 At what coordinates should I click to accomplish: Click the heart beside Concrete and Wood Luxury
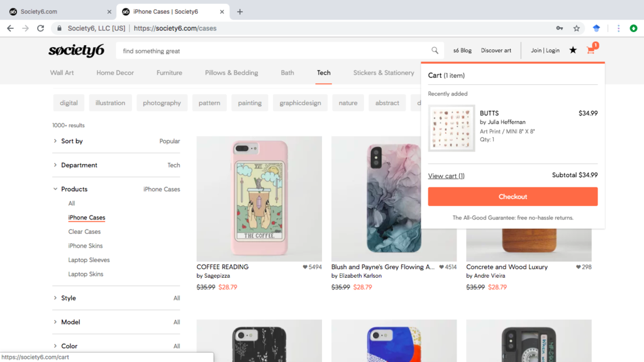tap(579, 266)
